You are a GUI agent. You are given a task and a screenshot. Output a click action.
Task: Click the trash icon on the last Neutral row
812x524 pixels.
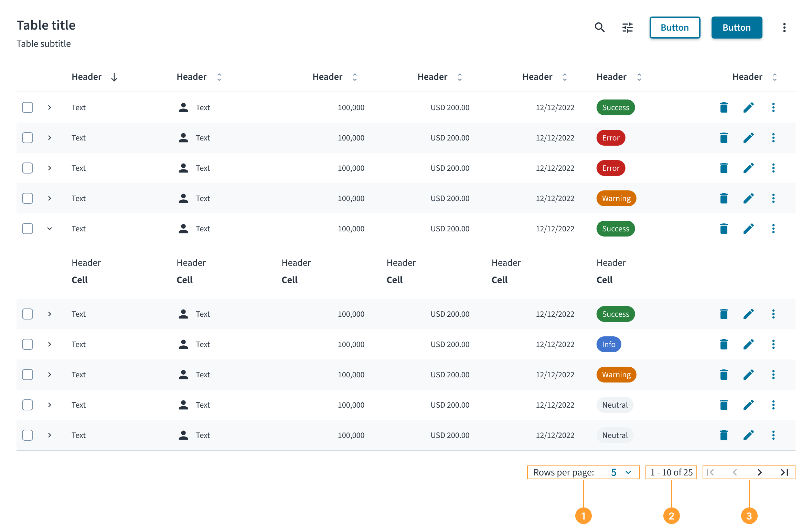(724, 435)
